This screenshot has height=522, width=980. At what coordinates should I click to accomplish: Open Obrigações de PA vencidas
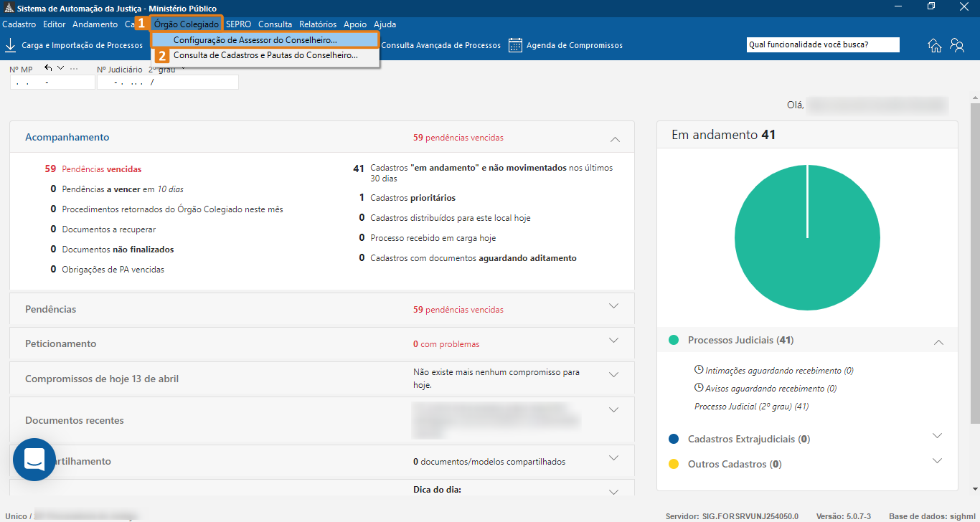[x=108, y=270]
